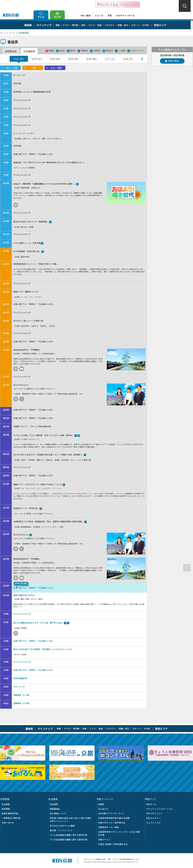Open the website globe icon for おはよう！輝き世代
Image resolution: width=193 pixels, height=868 pixels.
tap(16, 205)
